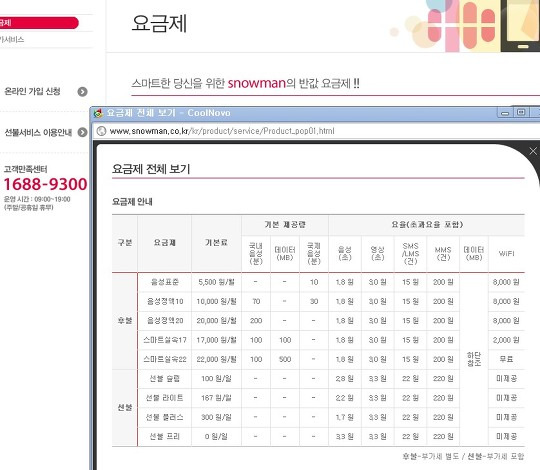Click the 음성정액10 plan name cell
This screenshot has width=540, height=470.
point(165,301)
